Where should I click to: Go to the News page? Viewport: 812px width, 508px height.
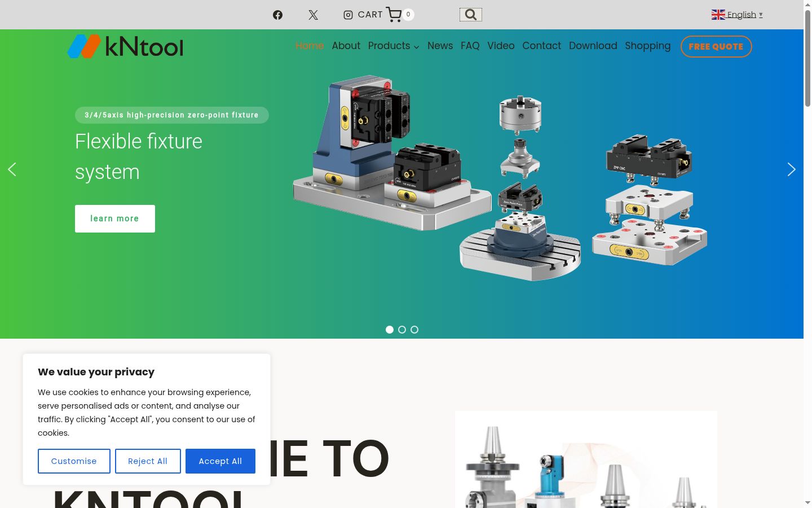tap(440, 46)
